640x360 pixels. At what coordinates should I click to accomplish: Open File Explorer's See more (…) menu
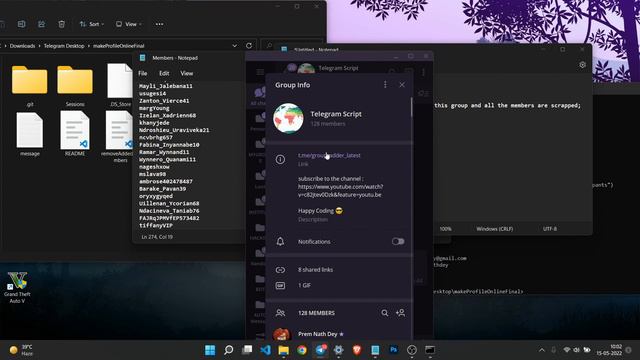tap(159, 24)
